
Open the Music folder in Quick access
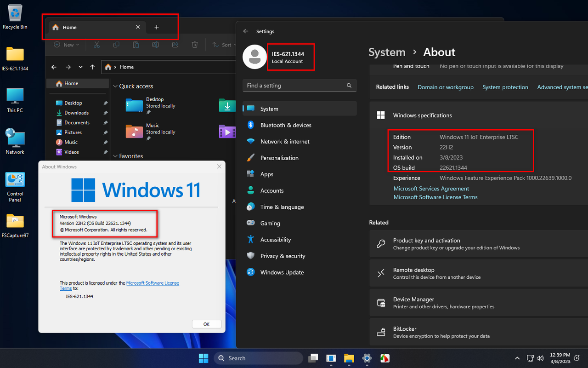tap(152, 132)
